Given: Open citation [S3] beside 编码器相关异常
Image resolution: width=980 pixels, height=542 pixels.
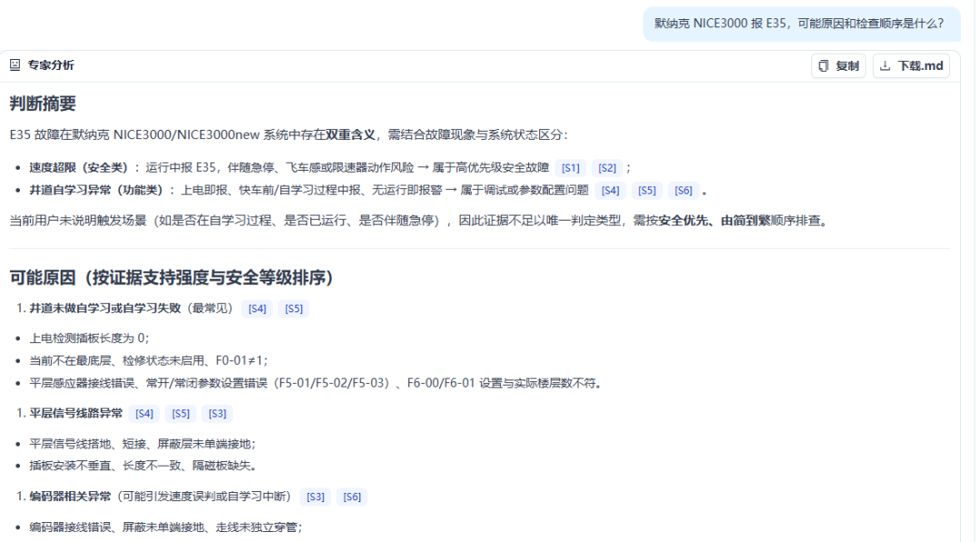Looking at the screenshot, I should (316, 497).
